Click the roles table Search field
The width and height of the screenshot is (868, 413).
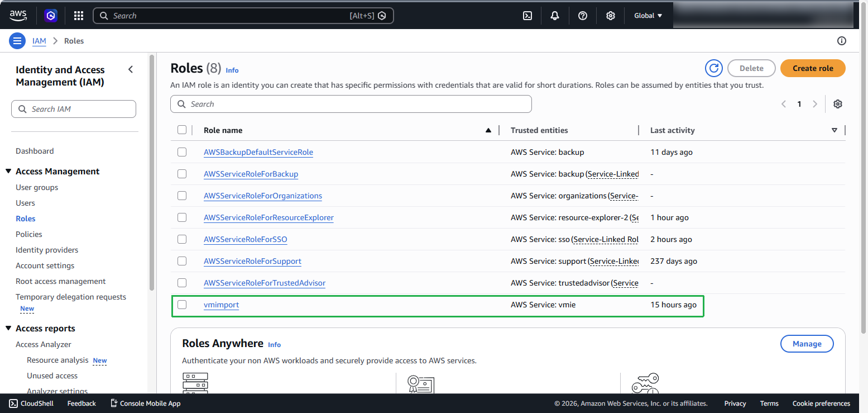[x=351, y=104]
